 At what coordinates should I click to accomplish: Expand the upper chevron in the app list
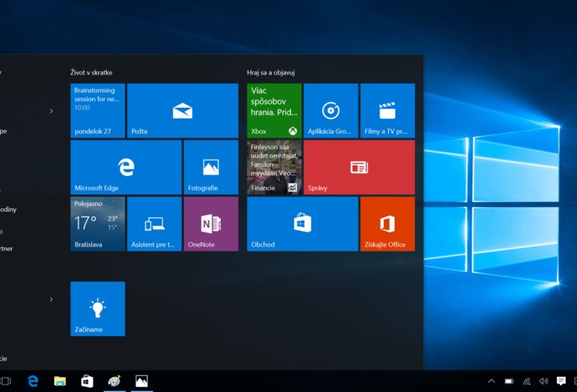click(x=51, y=110)
